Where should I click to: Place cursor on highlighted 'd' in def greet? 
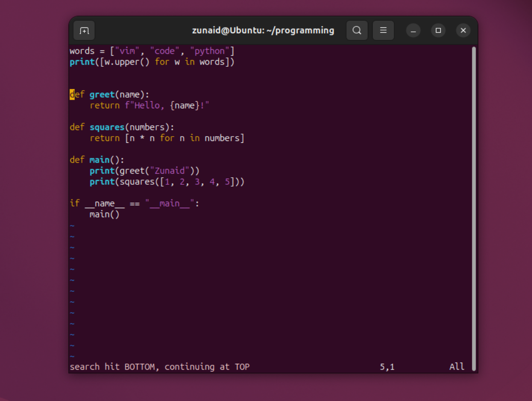72,95
